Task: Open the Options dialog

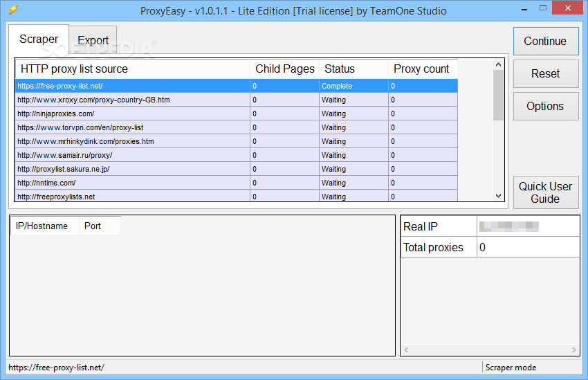Action: (546, 106)
